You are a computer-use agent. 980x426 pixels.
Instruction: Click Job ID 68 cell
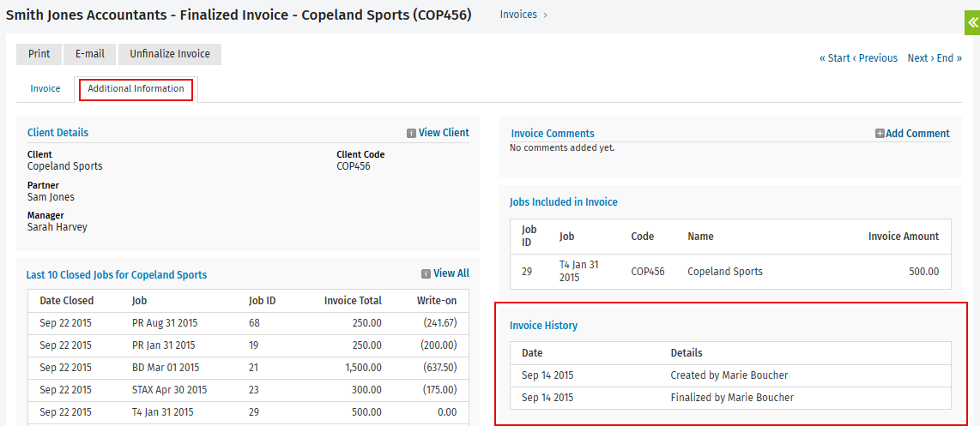(x=254, y=323)
